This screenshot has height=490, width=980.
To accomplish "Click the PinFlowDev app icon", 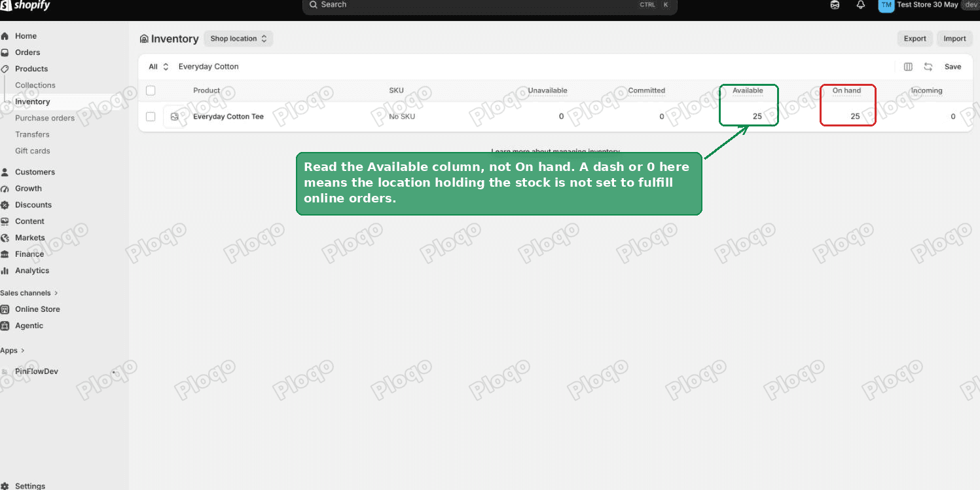I will pos(5,371).
